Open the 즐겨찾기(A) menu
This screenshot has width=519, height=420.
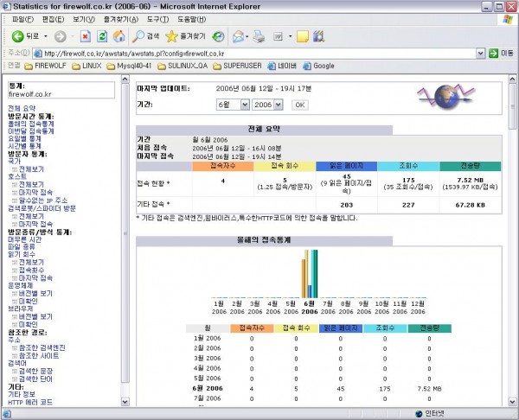tap(121, 19)
